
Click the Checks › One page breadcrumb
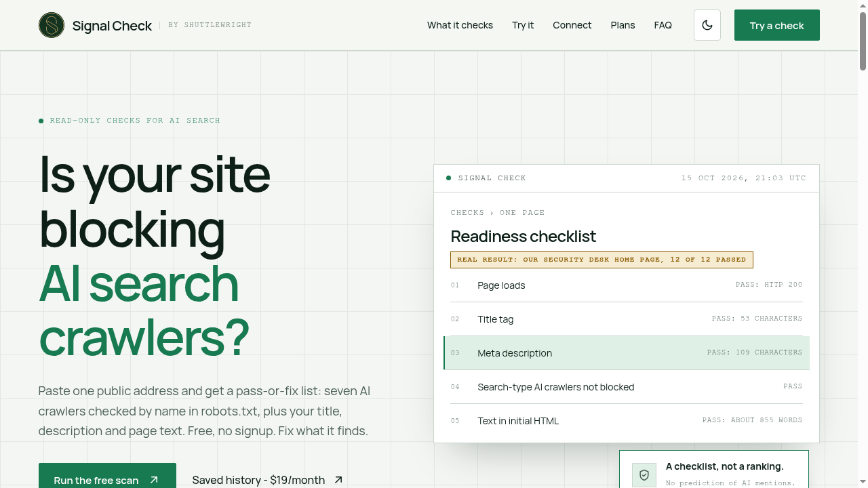coord(498,213)
